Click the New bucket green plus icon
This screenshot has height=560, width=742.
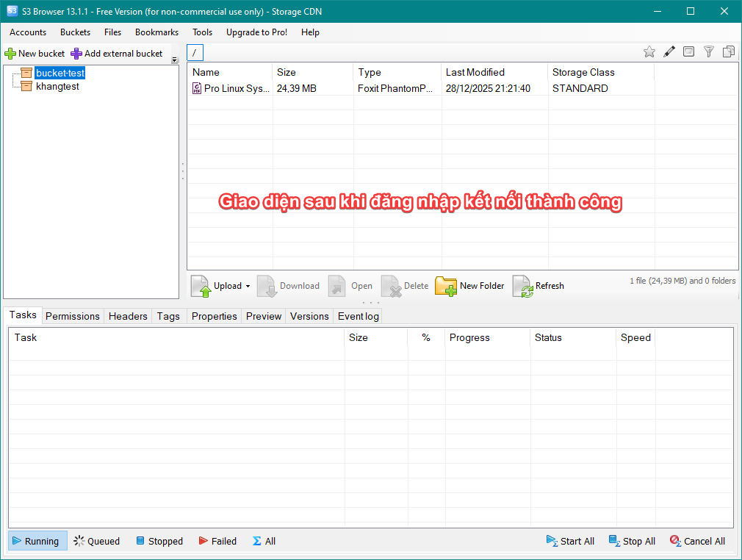point(10,54)
